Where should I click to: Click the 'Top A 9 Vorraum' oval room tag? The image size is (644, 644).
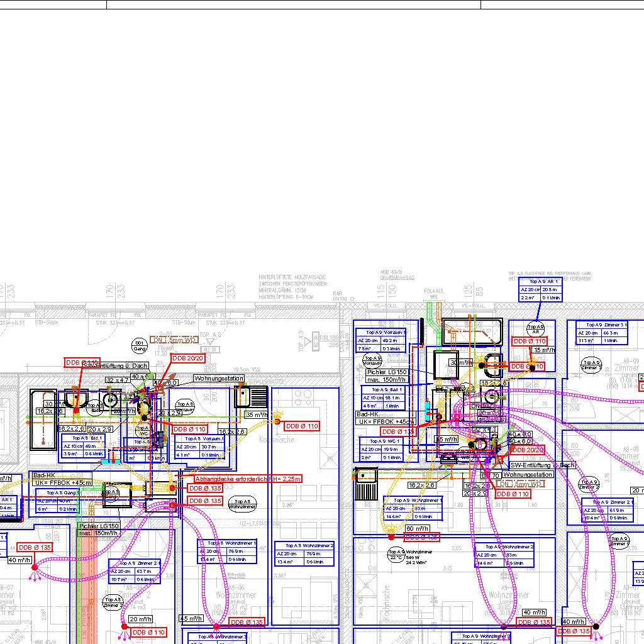(372, 361)
